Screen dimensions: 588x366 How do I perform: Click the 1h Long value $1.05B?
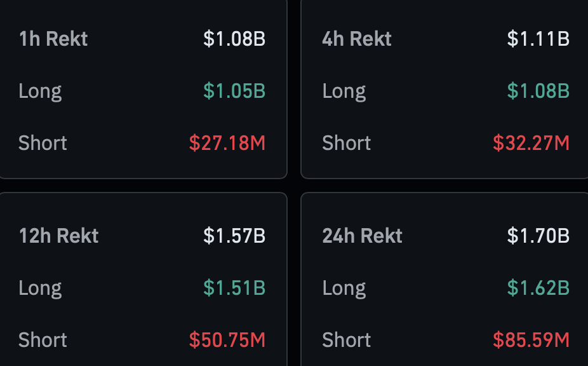pyautogui.click(x=234, y=91)
